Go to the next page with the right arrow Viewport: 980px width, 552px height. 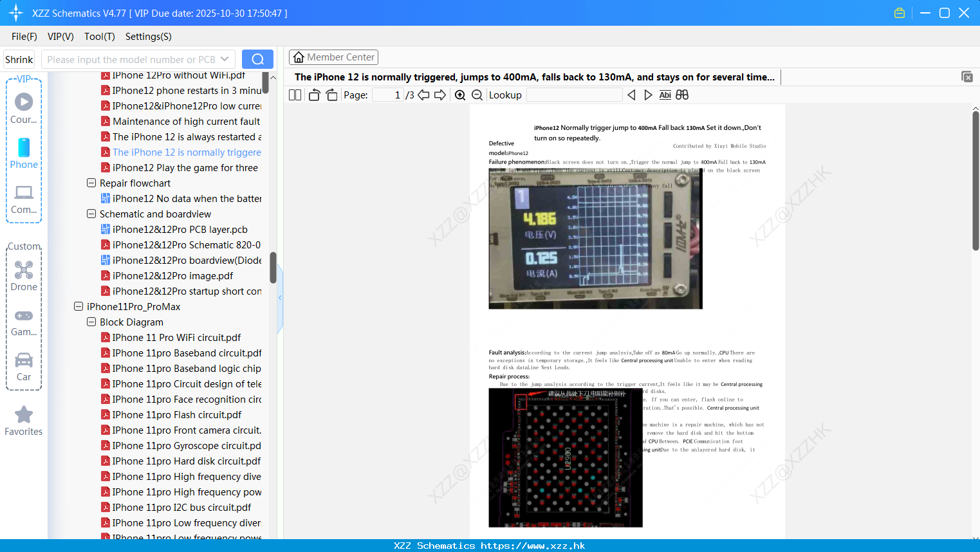tap(440, 95)
